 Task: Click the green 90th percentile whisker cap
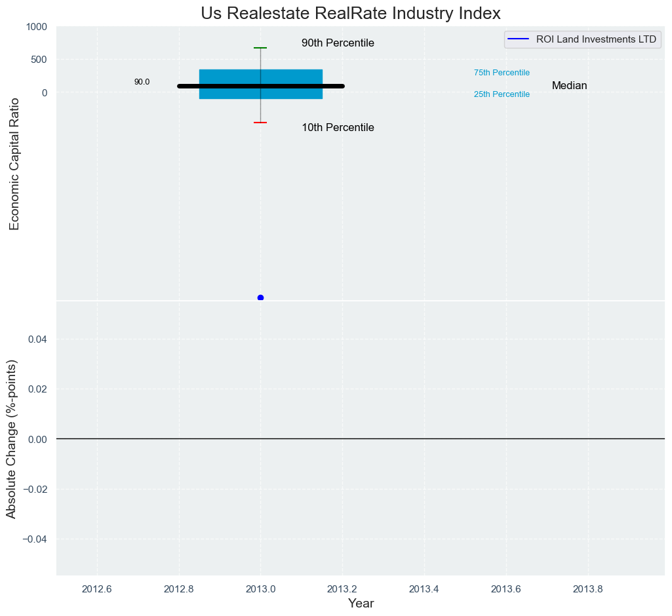pos(260,48)
